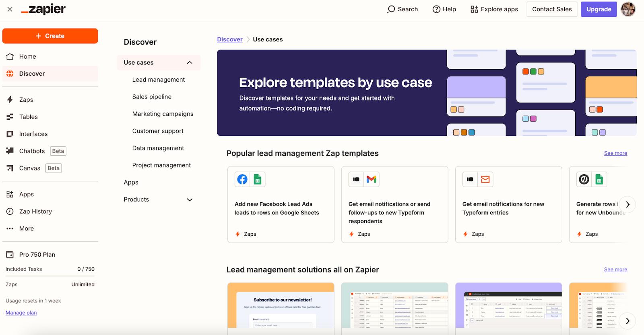The image size is (644, 335).
Task: Click the email envelope icon on Typeform entries card
Action: coord(485,179)
